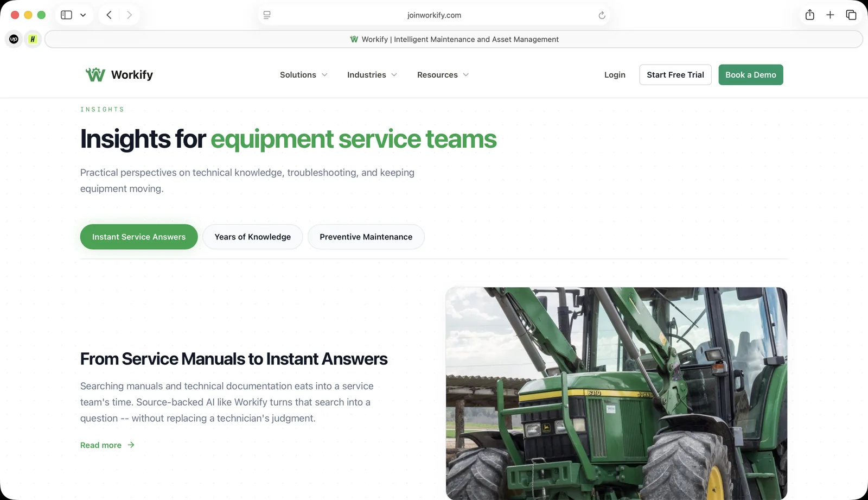Expand the Industries menu
868x500 pixels.
372,75
